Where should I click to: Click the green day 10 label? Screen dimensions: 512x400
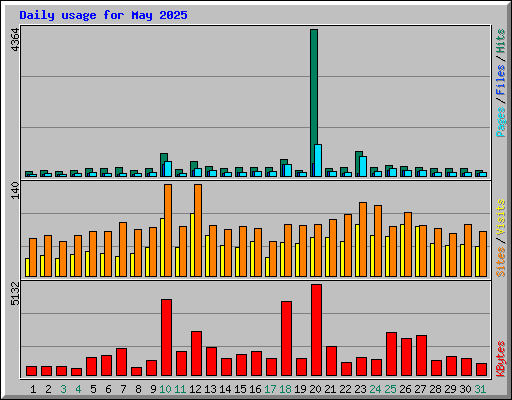[x=165, y=389]
